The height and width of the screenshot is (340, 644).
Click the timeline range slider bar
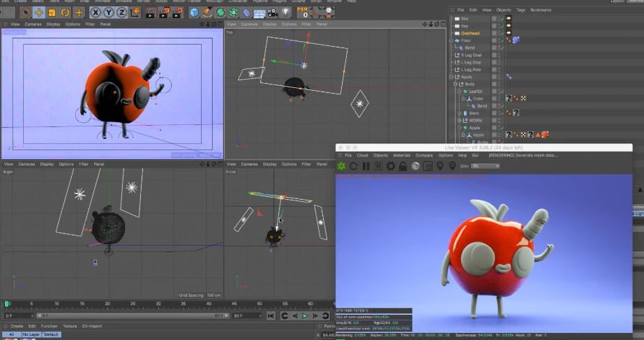[x=133, y=316]
